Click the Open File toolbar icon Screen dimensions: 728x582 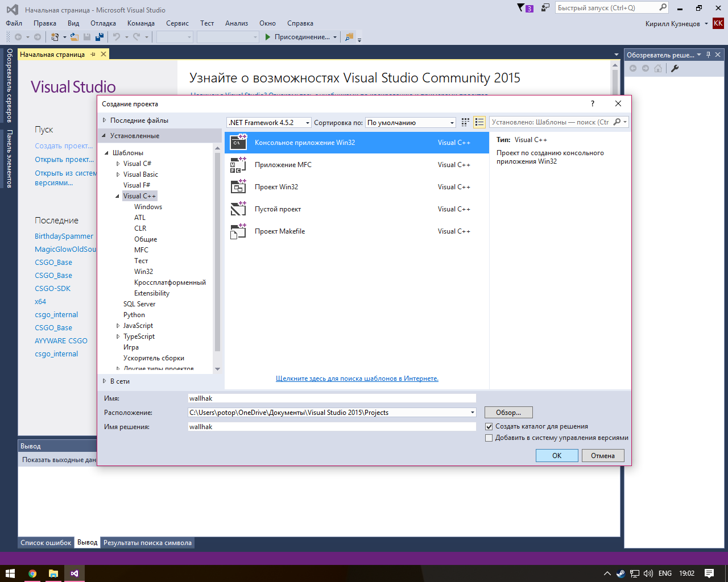point(75,37)
